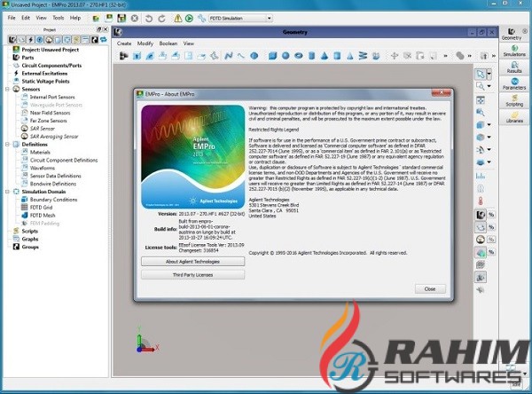This screenshot has width=532, height=394.
Task: Open the Help menu
Action: coord(75,18)
